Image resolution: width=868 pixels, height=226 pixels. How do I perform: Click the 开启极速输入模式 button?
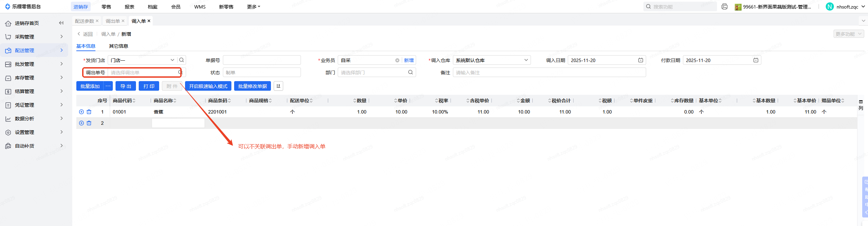click(208, 86)
